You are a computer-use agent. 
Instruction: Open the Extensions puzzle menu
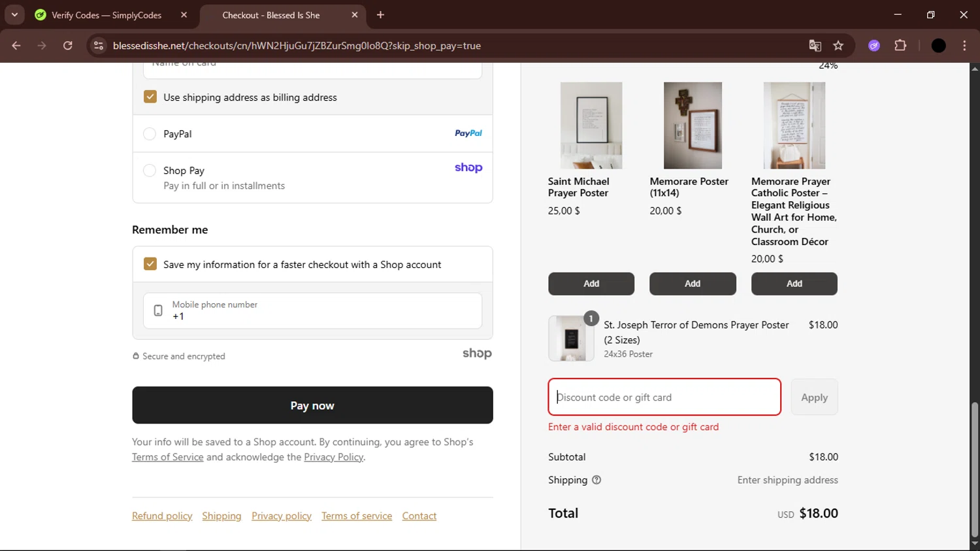tap(900, 46)
